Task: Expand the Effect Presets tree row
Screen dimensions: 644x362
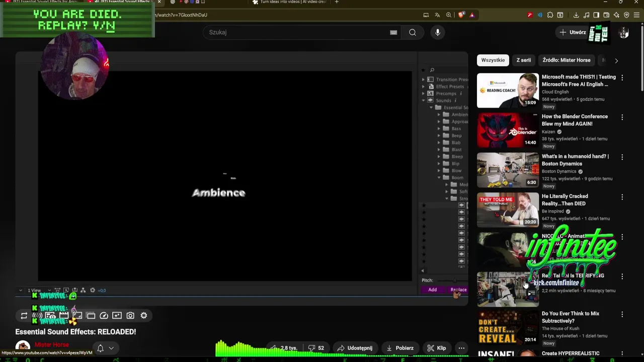Action: [x=423, y=86]
